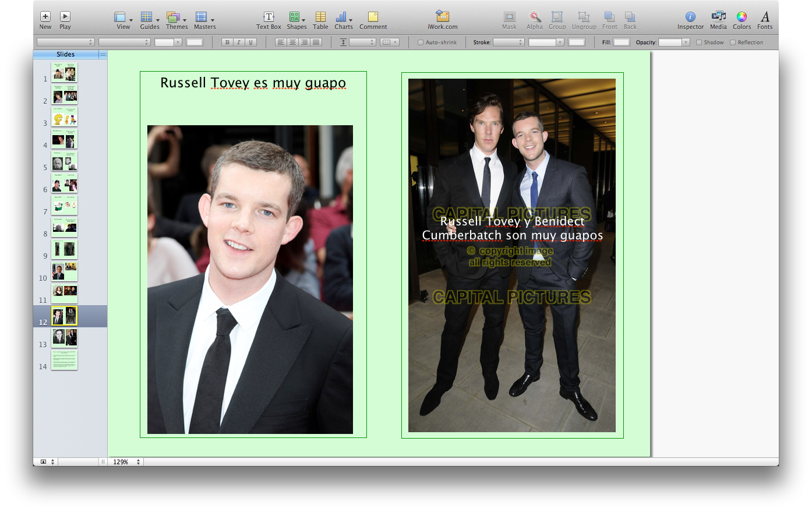The height and width of the screenshot is (512, 812).
Task: Toggle the Shadow checkbox
Action: pyautogui.click(x=699, y=43)
